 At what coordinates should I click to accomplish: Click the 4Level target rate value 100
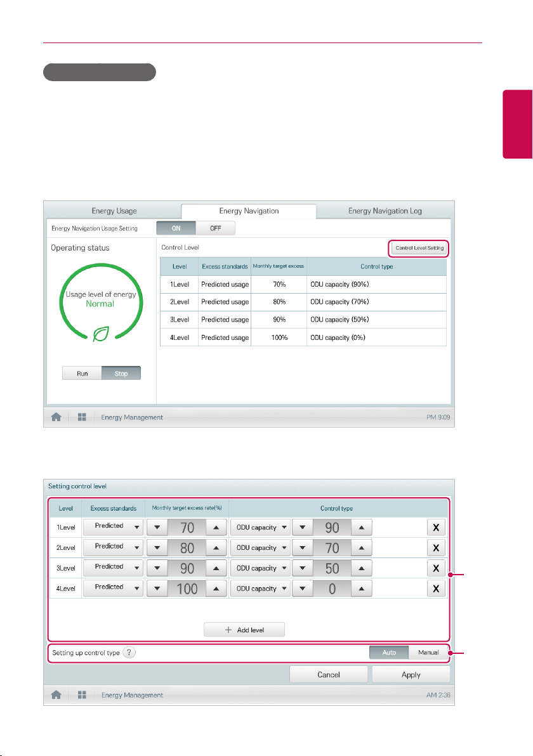(x=187, y=588)
